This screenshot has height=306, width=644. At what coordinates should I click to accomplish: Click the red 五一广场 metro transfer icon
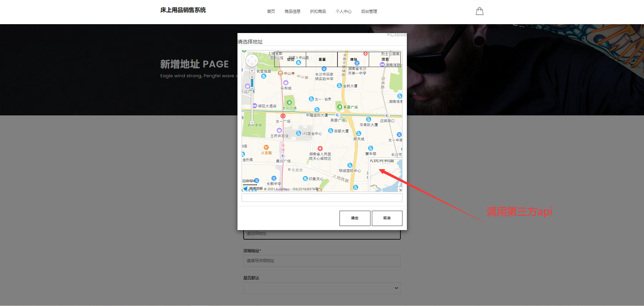point(283,116)
